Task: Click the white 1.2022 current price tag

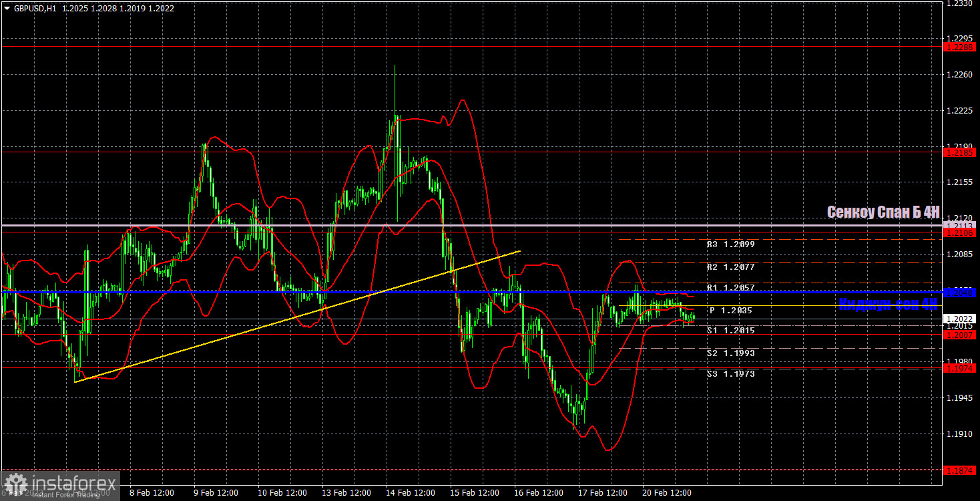Action: pyautogui.click(x=960, y=319)
